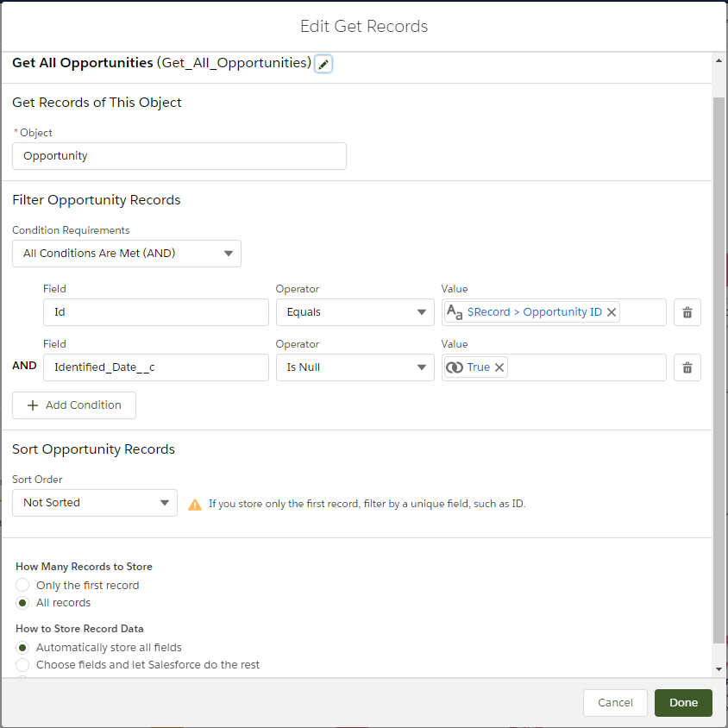Remove the $Record > Opportunity ID value pill
The height and width of the screenshot is (728, 728).
pyautogui.click(x=612, y=312)
